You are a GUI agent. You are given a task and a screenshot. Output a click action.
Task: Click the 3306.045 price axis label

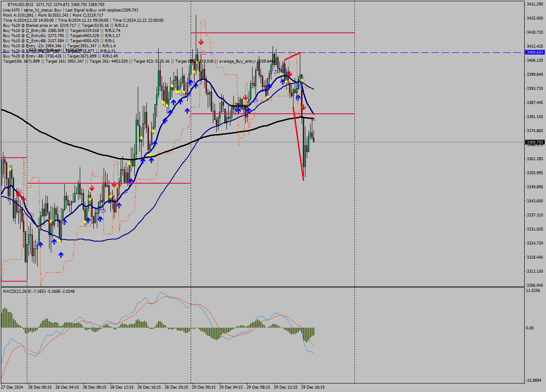(x=534, y=285)
